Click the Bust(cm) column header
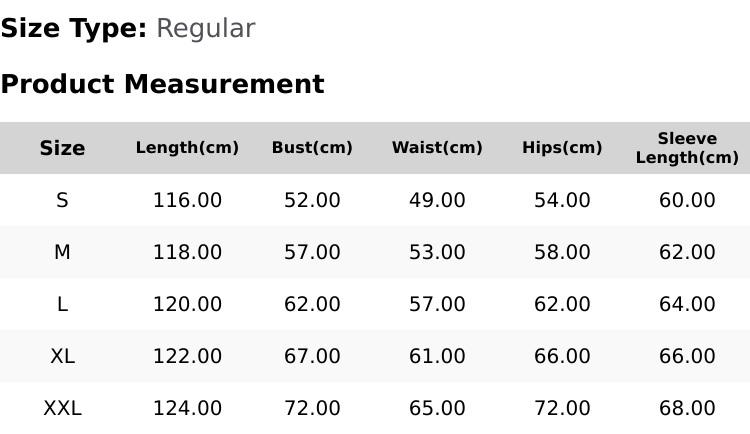 [312, 147]
